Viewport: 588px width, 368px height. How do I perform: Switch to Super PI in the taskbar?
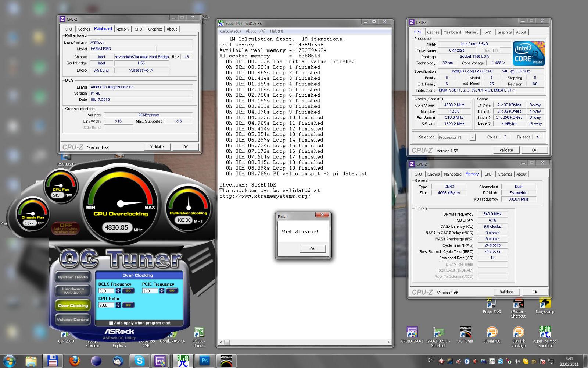(x=183, y=361)
